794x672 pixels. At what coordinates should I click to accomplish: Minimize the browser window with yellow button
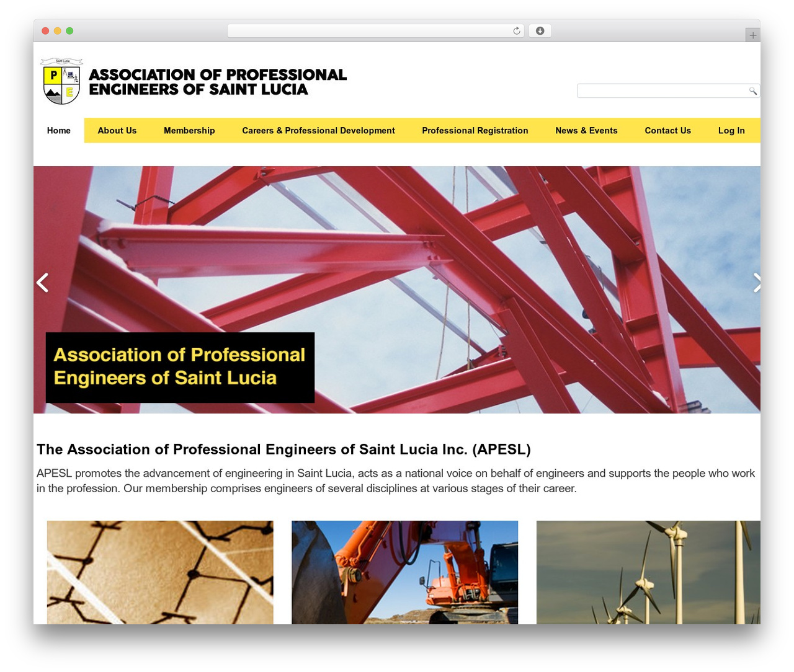[58, 31]
